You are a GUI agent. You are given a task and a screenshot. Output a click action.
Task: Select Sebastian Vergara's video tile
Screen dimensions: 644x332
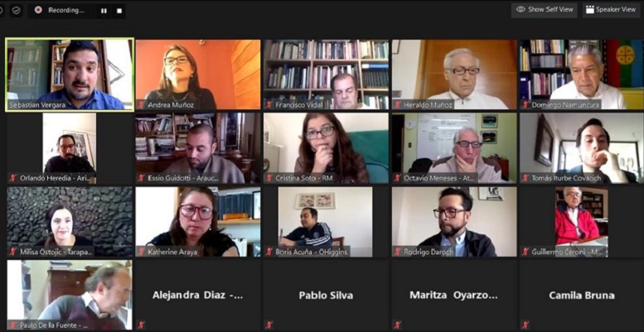pos(70,75)
